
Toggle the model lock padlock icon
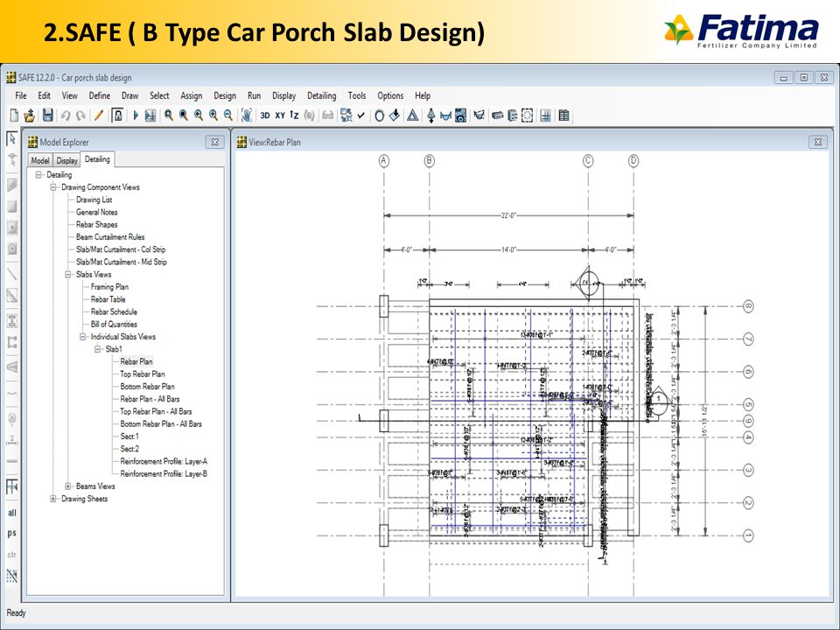coord(118,115)
